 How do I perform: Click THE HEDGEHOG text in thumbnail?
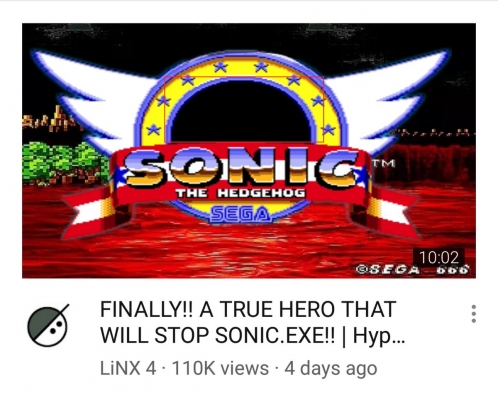coord(240,193)
